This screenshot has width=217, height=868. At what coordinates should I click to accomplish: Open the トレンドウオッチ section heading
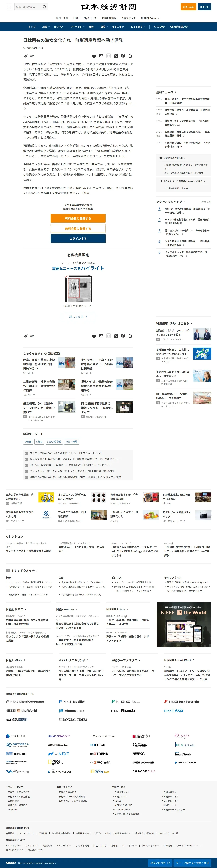click(x=25, y=571)
